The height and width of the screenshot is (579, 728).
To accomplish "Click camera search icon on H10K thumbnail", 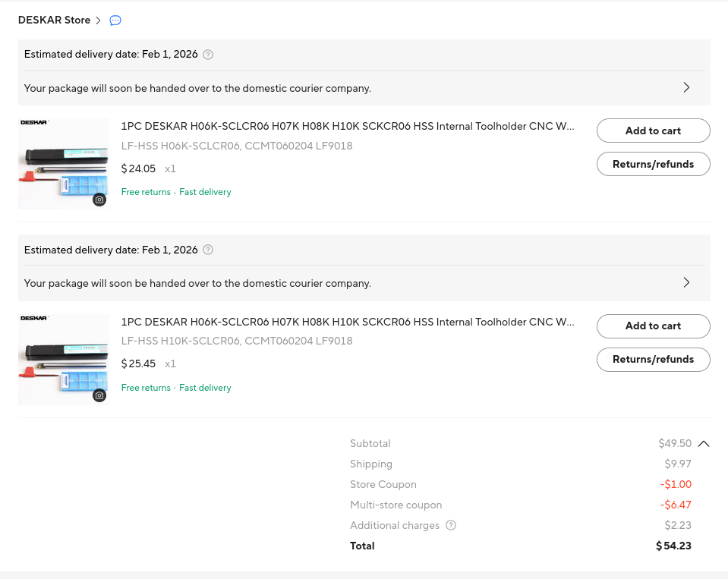I will pyautogui.click(x=99, y=396).
